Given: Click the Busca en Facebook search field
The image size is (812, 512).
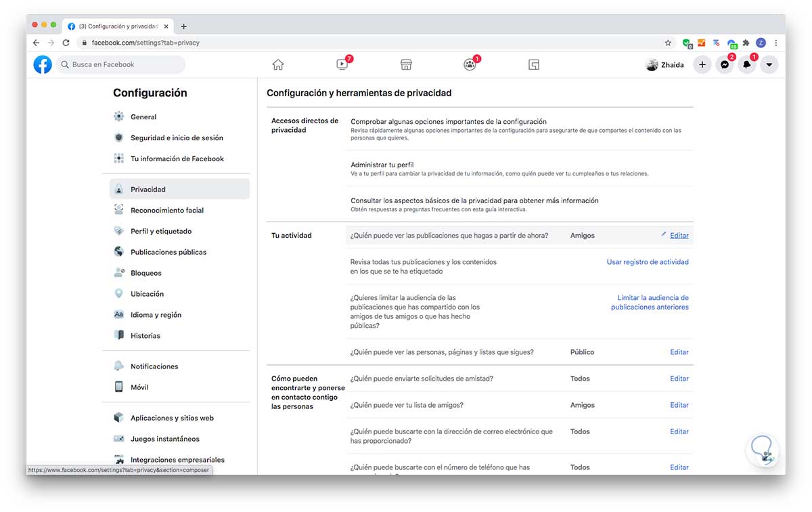Looking at the screenshot, I should (122, 65).
